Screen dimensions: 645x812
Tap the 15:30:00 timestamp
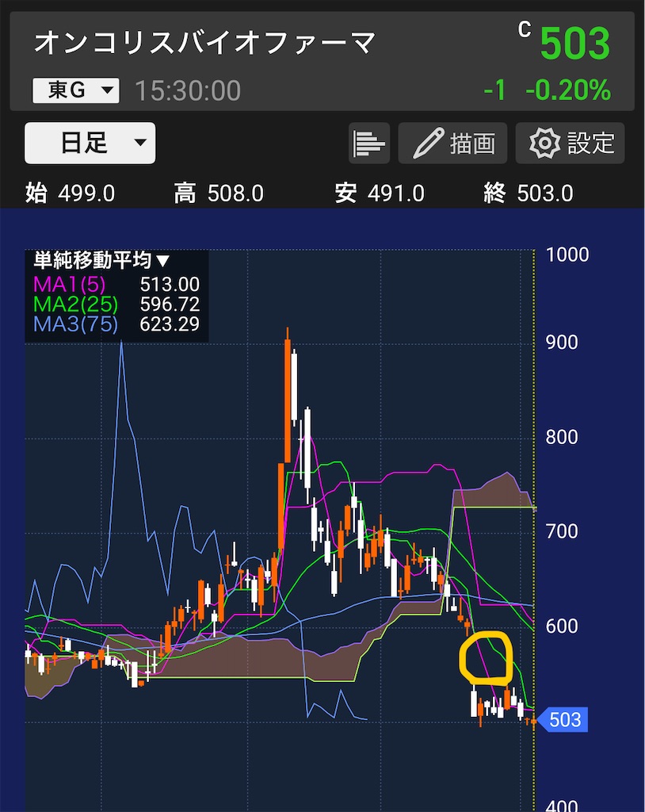[x=188, y=90]
